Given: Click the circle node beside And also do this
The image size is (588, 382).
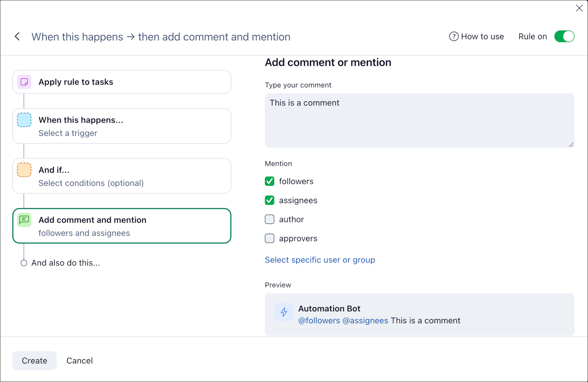Looking at the screenshot, I should 24,263.
